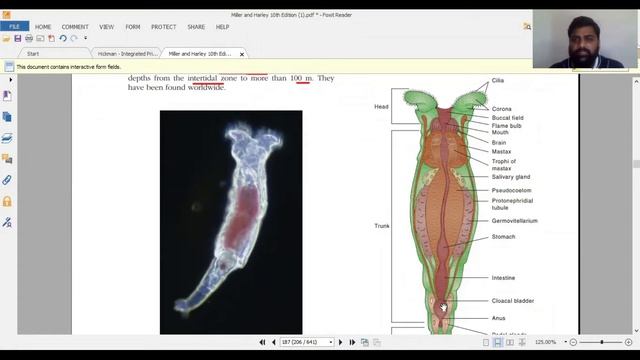Open the Bookmarks panel in sidebar
The width and height of the screenshot is (640, 360).
tap(7, 96)
